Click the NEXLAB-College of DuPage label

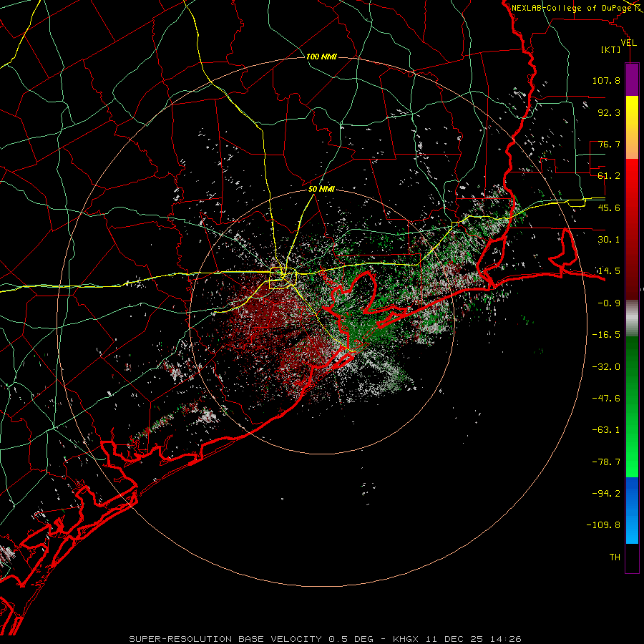click(x=572, y=8)
